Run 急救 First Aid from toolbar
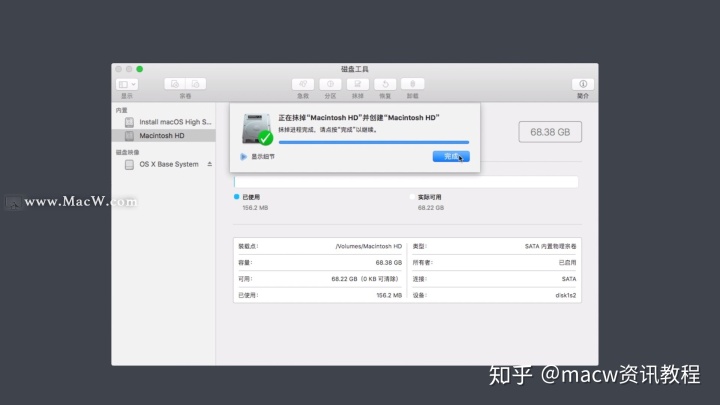Viewport: 720px width, 405px height. tap(303, 84)
